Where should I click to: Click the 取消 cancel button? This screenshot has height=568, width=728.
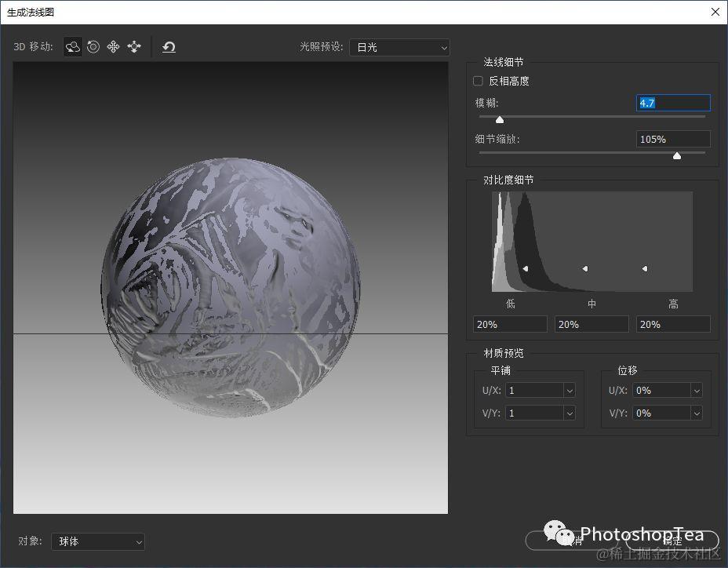(x=572, y=541)
